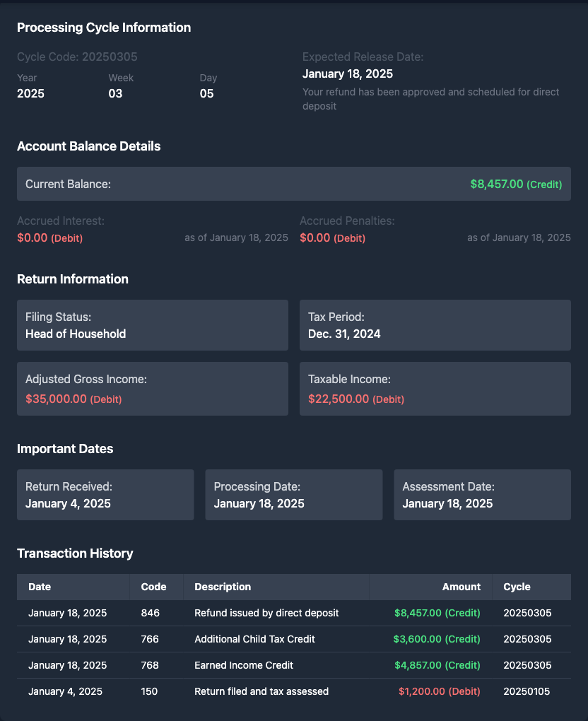Click the Adjusted Gross Income card
Screen dimensions: 588x721
(152, 389)
